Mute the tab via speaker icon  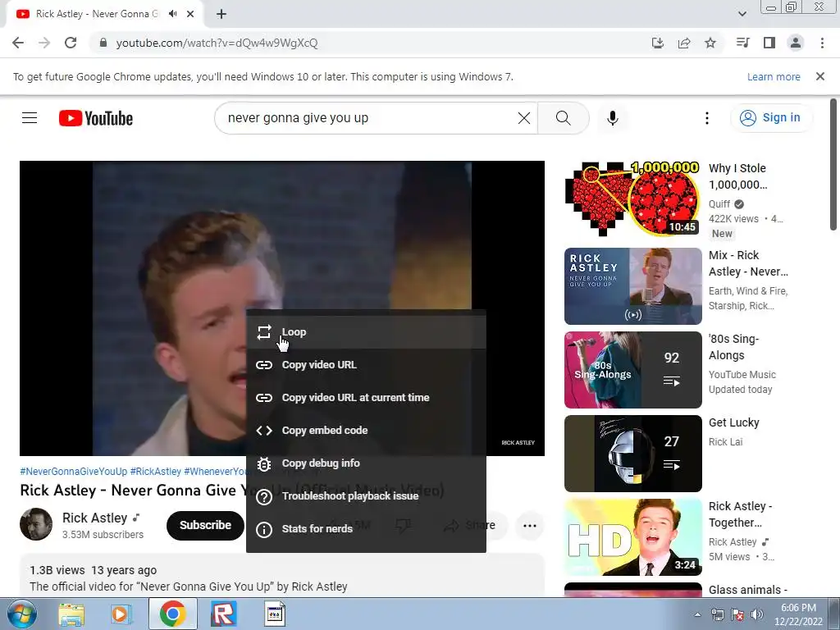point(172,14)
